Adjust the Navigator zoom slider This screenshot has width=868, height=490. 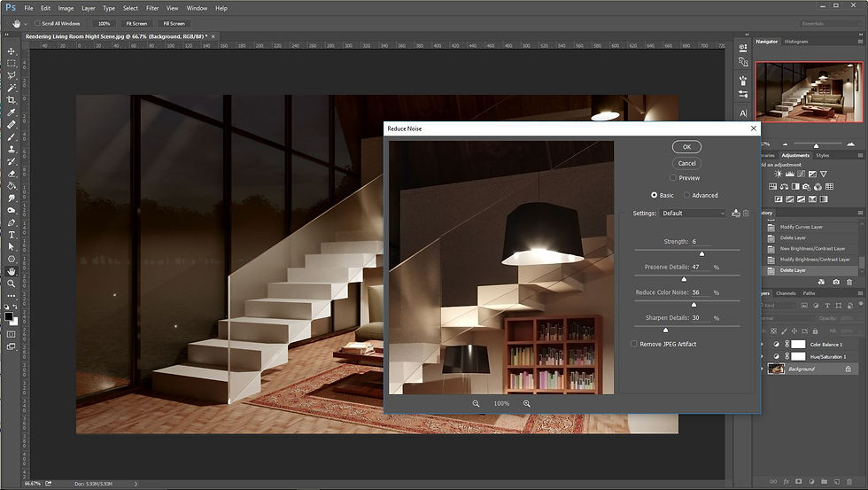[x=816, y=145]
